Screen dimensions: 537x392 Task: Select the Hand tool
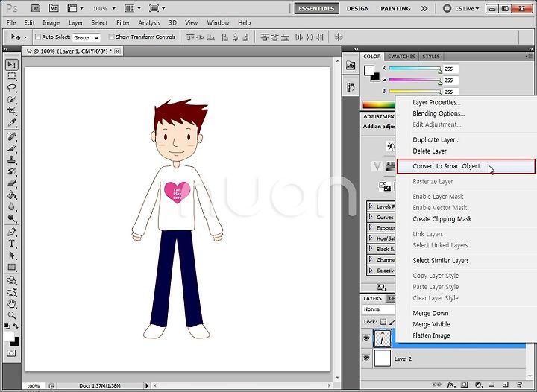point(12,304)
